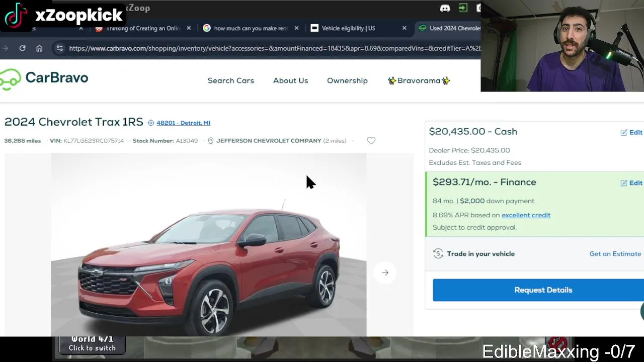
Task: Click the location target icon beside 48201
Action: tap(150, 123)
